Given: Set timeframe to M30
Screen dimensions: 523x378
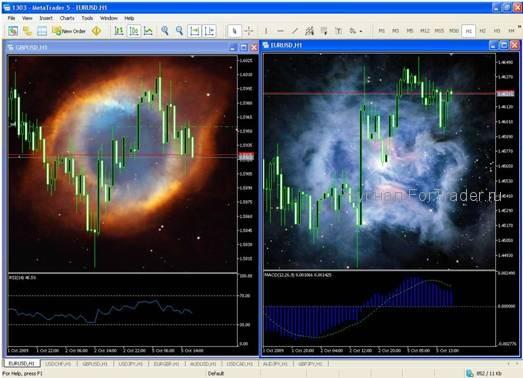Looking at the screenshot, I should 454,31.
